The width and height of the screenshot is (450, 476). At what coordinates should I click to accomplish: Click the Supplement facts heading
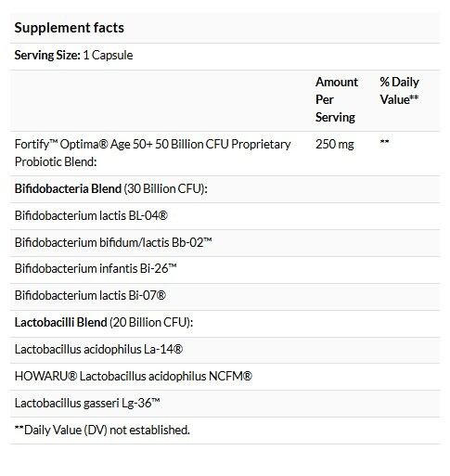[x=70, y=28]
